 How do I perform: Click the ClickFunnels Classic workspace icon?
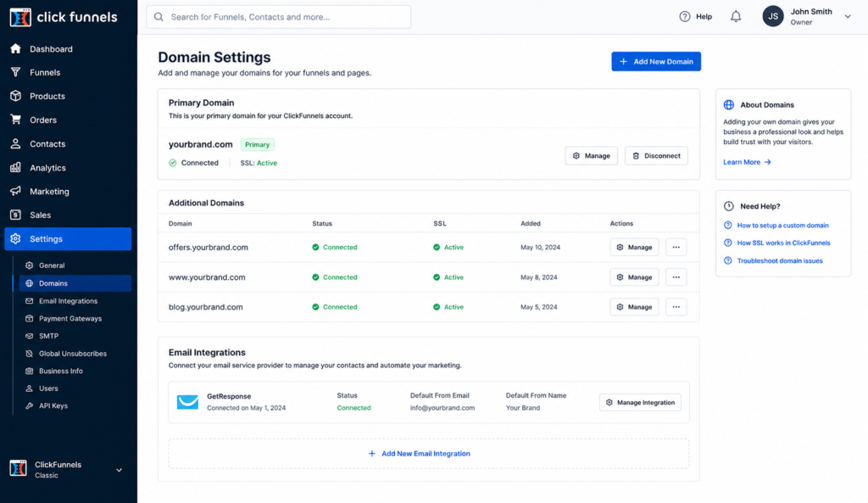point(18,468)
